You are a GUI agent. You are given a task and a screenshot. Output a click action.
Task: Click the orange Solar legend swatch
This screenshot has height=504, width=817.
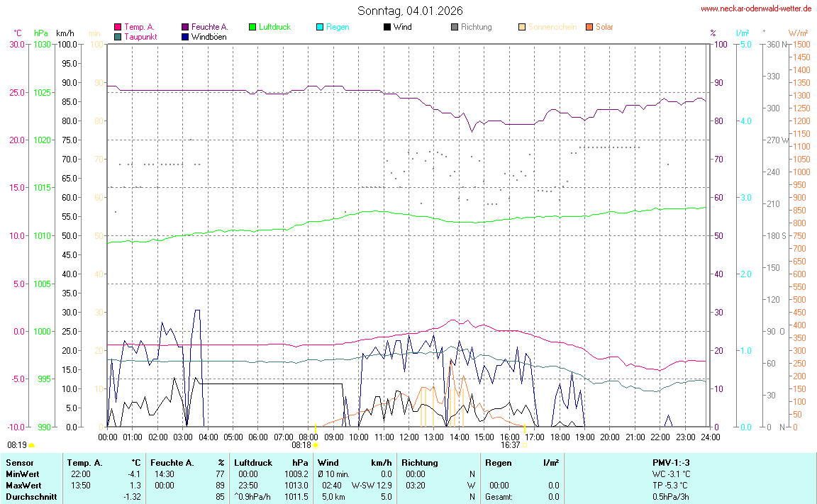[x=589, y=27]
